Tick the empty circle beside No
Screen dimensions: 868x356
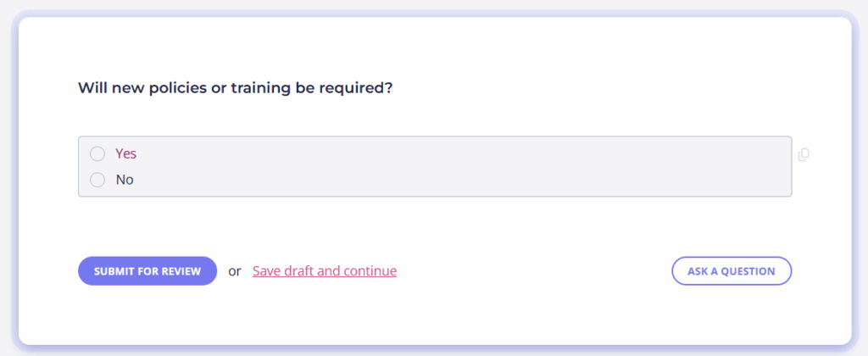(x=97, y=180)
